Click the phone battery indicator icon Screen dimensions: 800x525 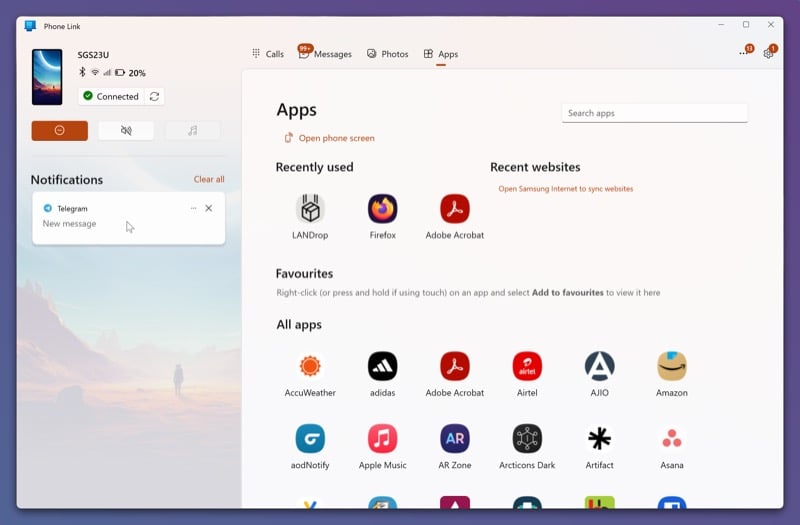coord(120,72)
